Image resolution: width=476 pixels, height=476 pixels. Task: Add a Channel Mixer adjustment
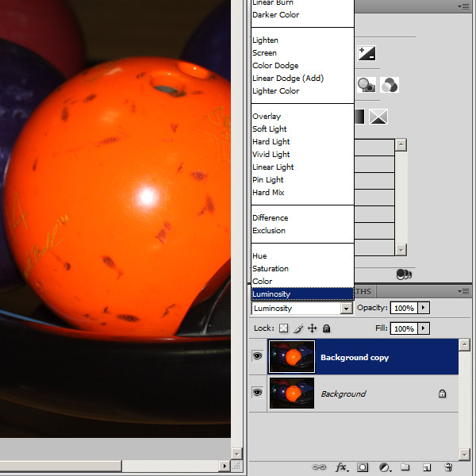coord(390,85)
